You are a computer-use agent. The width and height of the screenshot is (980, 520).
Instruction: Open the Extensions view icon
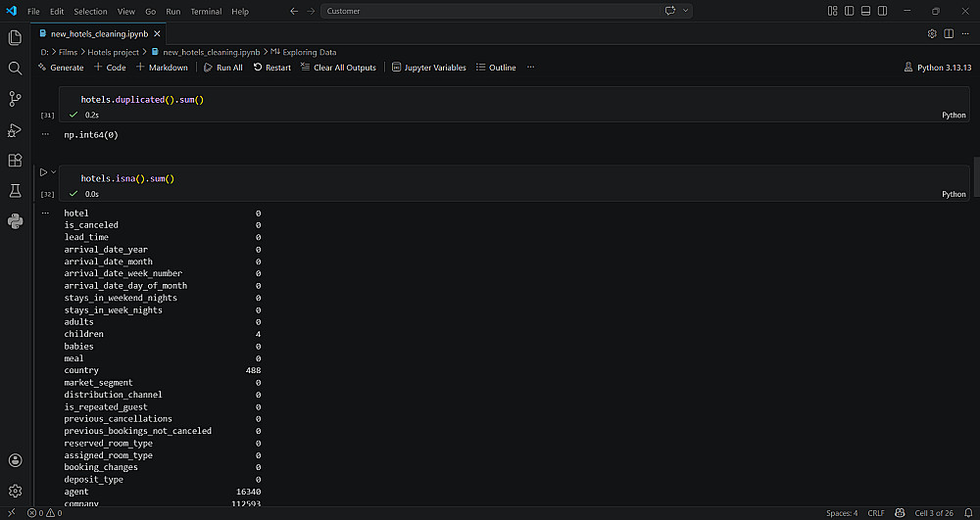[x=15, y=161]
